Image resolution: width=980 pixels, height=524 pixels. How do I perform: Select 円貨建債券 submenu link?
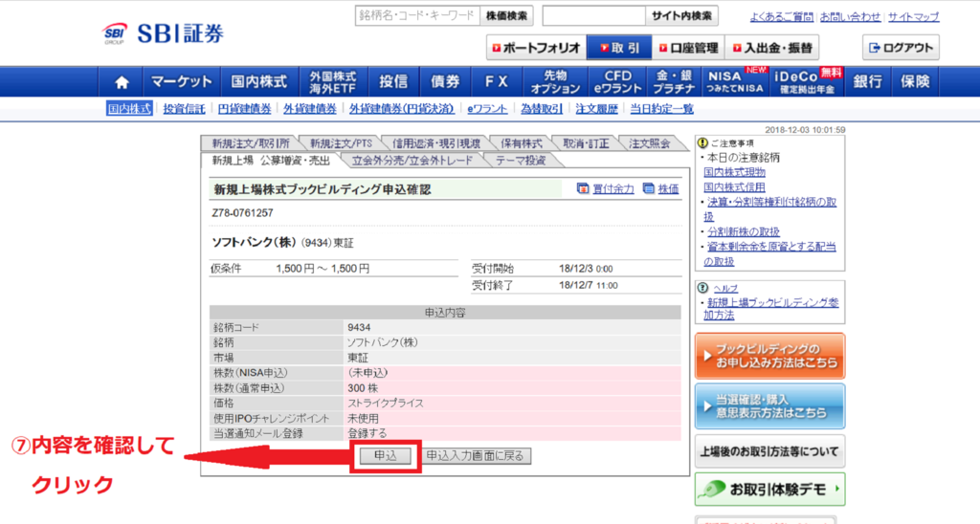pos(244,109)
